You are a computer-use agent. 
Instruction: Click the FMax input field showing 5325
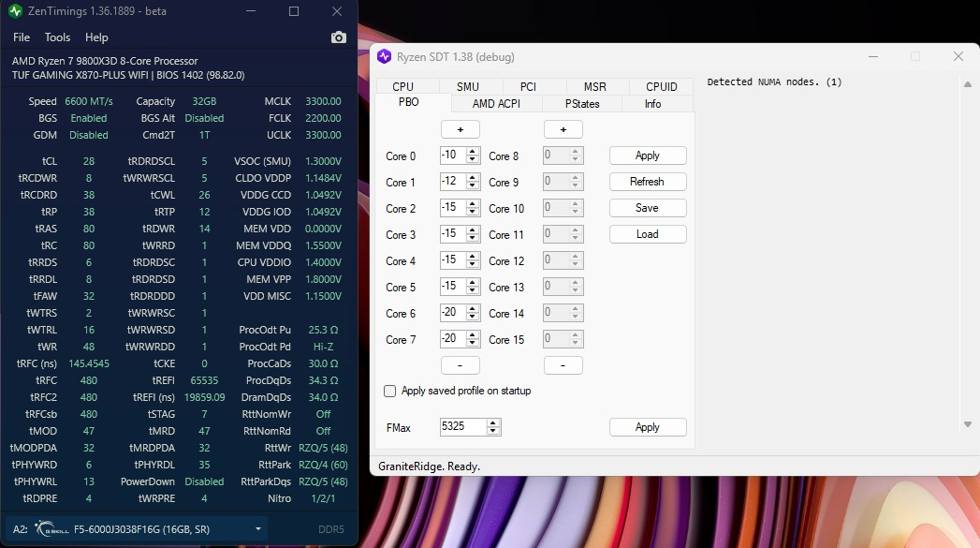(463, 426)
